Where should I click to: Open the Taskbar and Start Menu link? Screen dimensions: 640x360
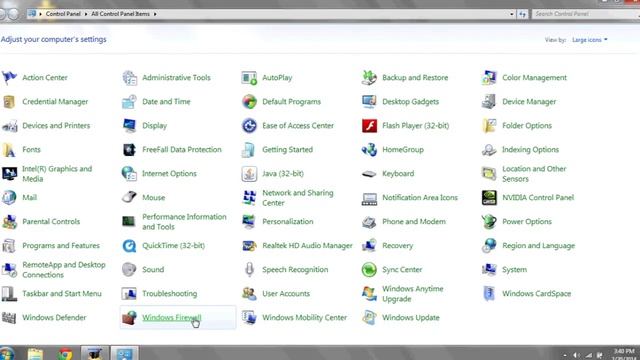pyautogui.click(x=62, y=293)
